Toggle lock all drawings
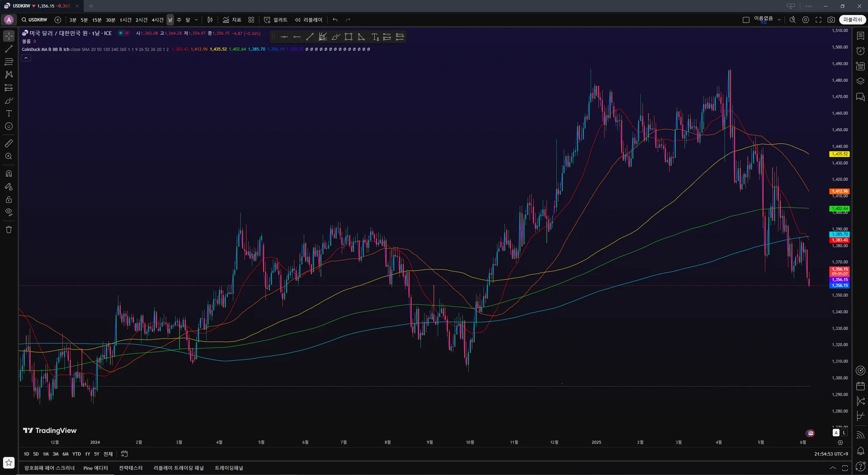This screenshot has width=868, height=475. (9, 199)
